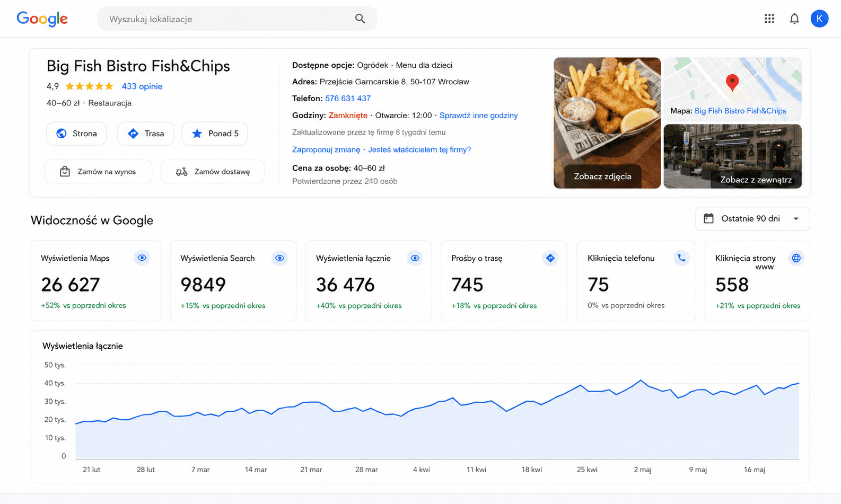The image size is (841, 504).
Task: Click the Widoczność w Google heading
Action: [x=92, y=220]
